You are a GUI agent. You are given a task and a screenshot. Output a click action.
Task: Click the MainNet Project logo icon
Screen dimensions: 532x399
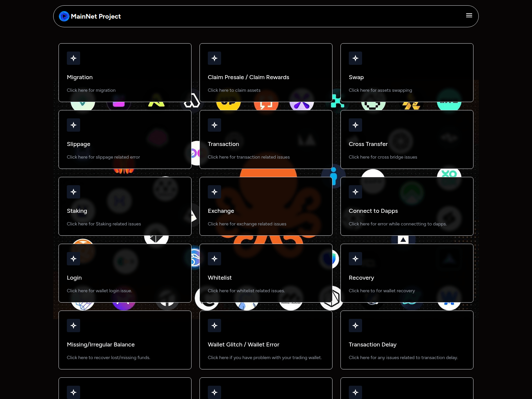coord(64,16)
